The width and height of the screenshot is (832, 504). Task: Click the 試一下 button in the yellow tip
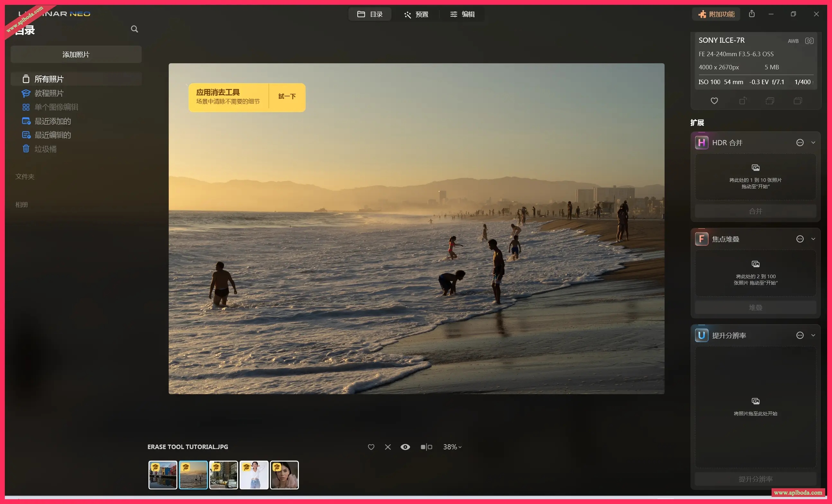pos(287,97)
